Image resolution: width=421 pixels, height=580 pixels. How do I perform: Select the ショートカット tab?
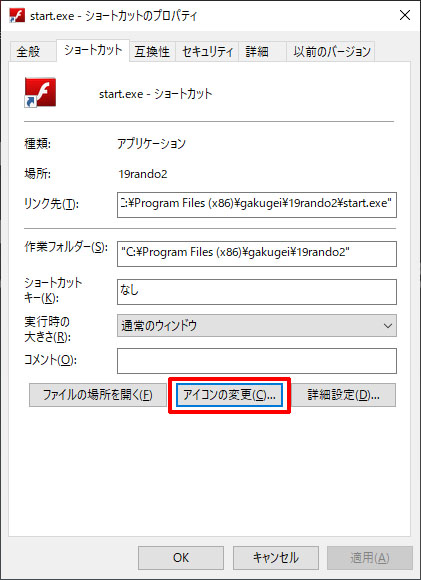(93, 50)
